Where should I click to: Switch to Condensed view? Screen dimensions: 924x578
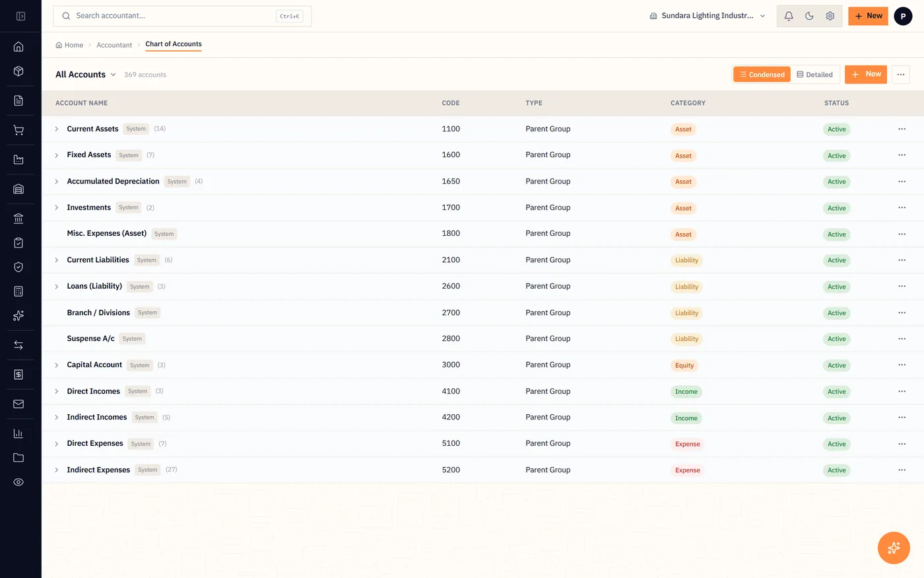[762, 75]
